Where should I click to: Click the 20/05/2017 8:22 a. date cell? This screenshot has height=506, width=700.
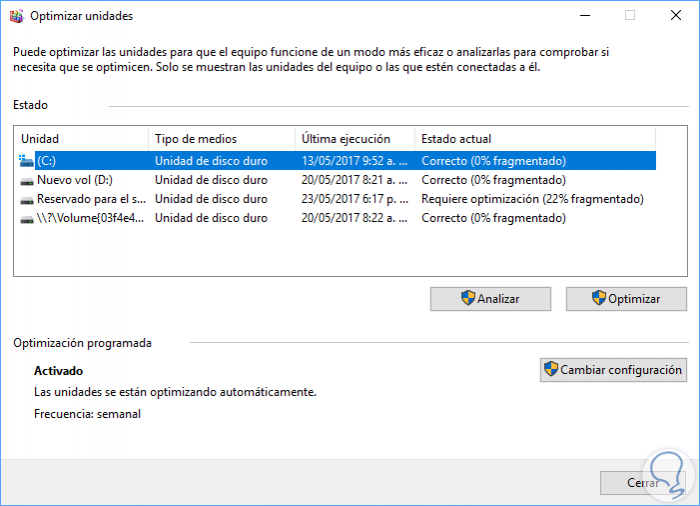[x=354, y=218]
